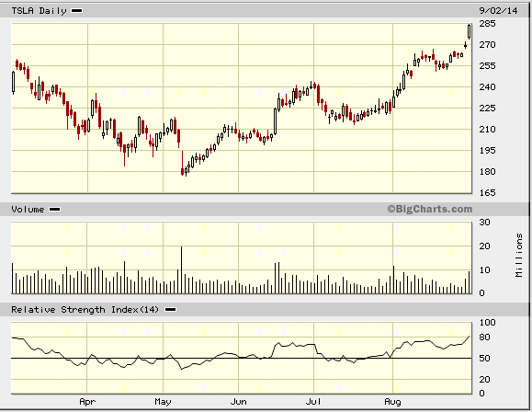Click the legend dash beside Volume

[x=54, y=210]
